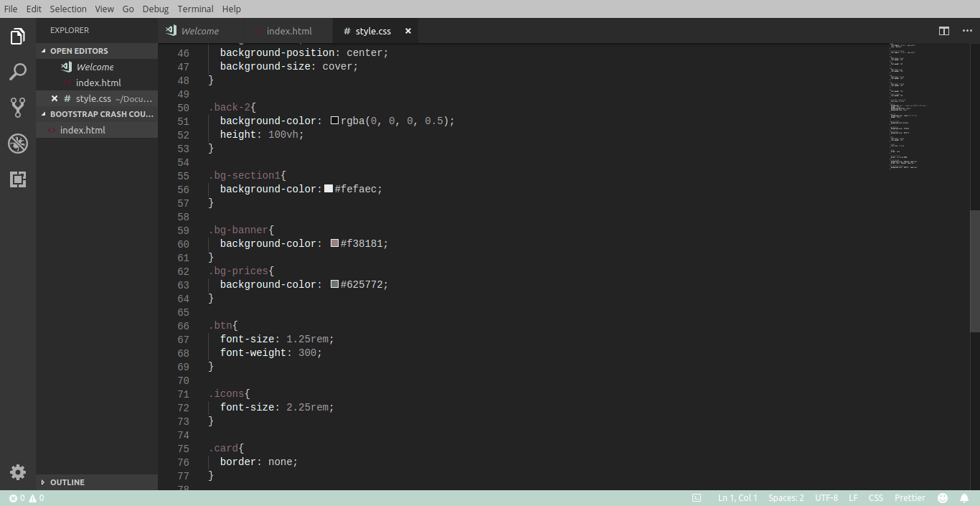This screenshot has height=506, width=980.
Task: Collapse the BOOTSTRAP CRASH COURSE folder
Action: point(97,113)
